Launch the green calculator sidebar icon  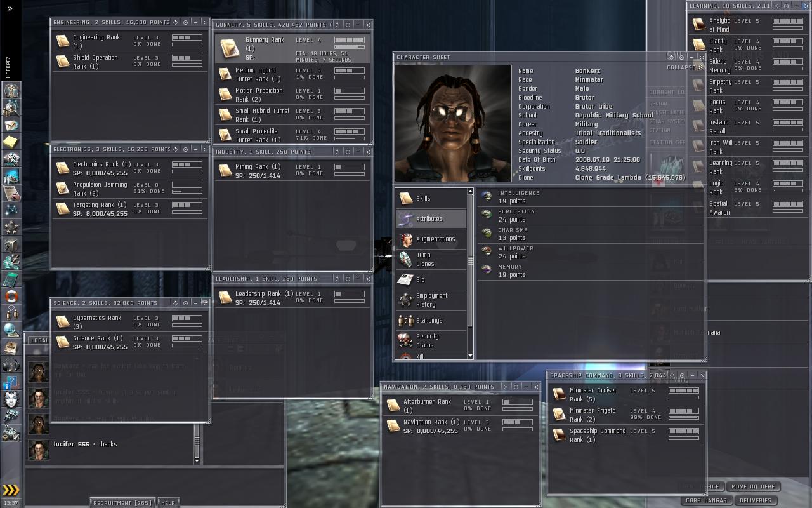pos(11,279)
